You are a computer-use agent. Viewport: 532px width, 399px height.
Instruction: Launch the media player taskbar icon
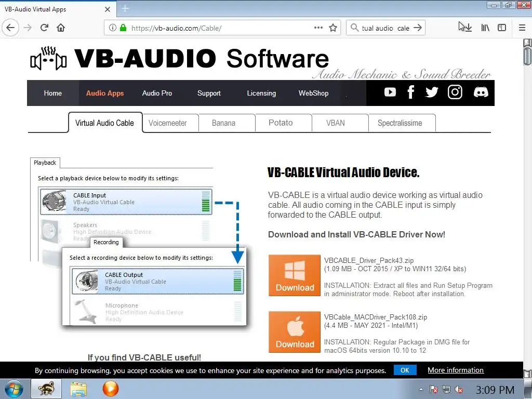pyautogui.click(x=110, y=389)
